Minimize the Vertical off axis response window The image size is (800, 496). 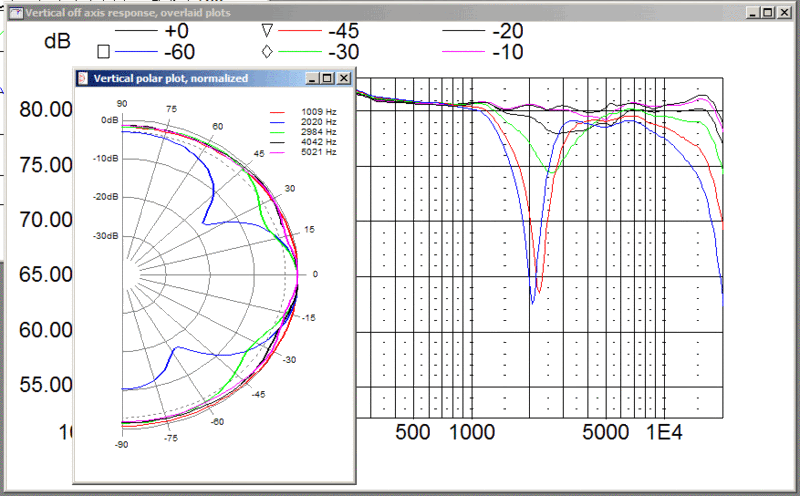(x=753, y=13)
